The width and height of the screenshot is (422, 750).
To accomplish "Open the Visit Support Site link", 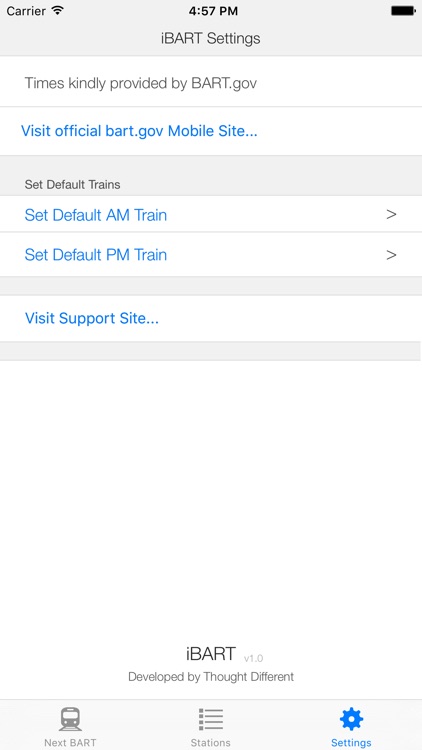I will click(x=92, y=318).
